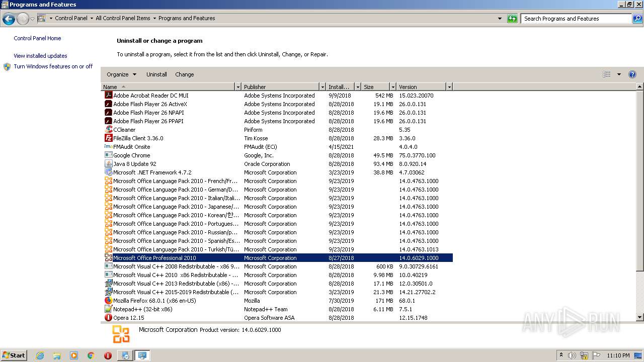Viewport: 644px width, 362px height.
Task: Click the Notepad++ (32-bit x86) icon
Action: tap(108, 309)
